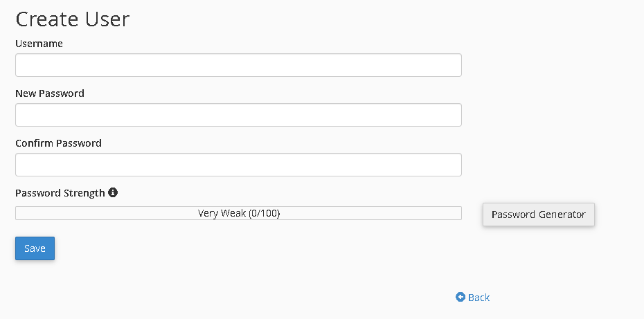Click the password strength meter bar

239,213
